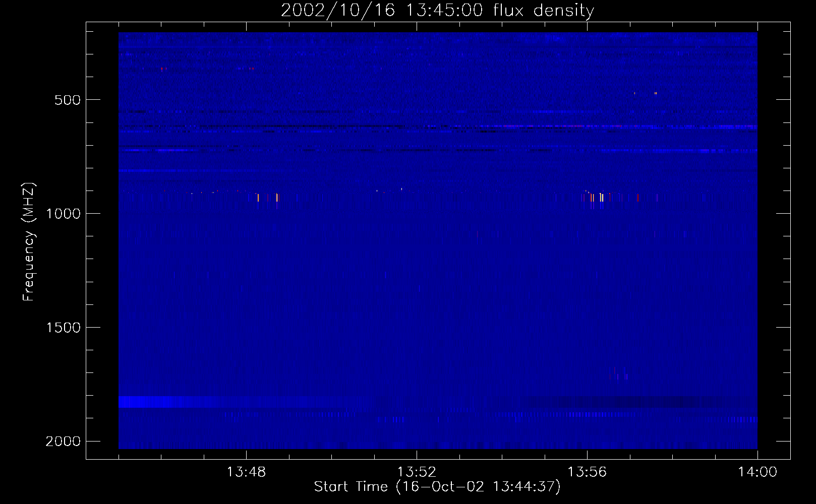
Task: Click the x-axis label 'Start Time (16-Oct-02 13:44:37)'
Action: [437, 486]
